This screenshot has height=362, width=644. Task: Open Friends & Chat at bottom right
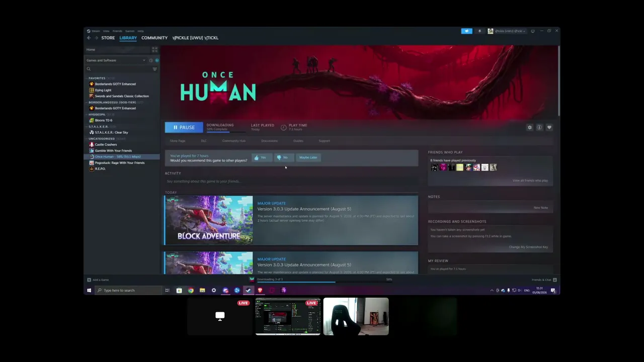[x=544, y=280]
